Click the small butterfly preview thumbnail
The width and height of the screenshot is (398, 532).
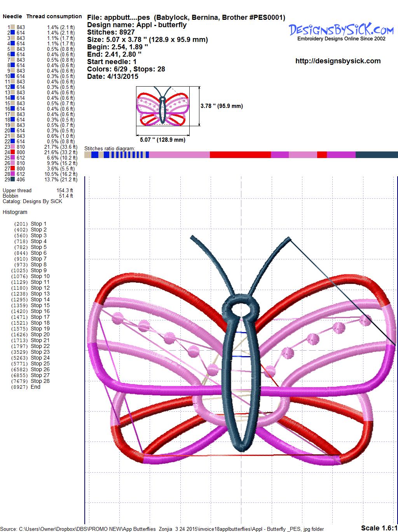(162, 106)
